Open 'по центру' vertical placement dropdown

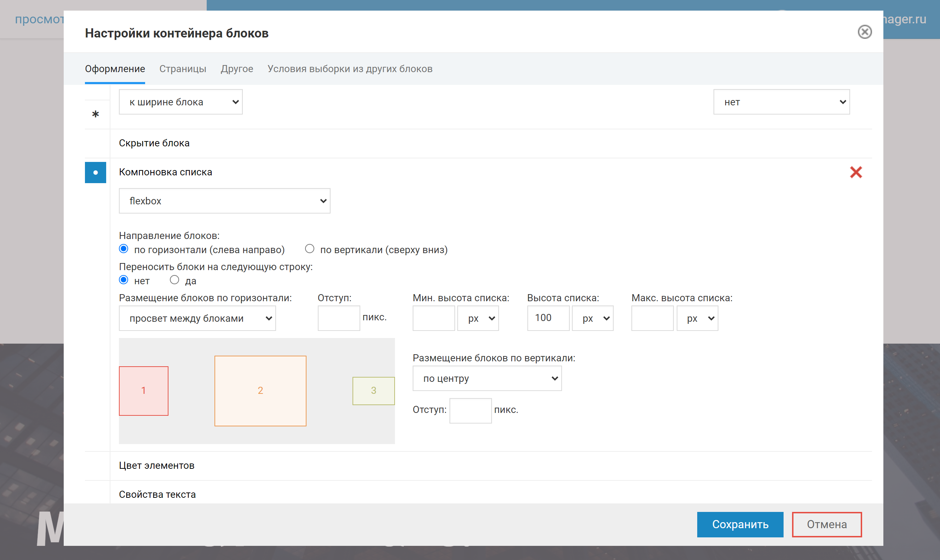pyautogui.click(x=487, y=378)
